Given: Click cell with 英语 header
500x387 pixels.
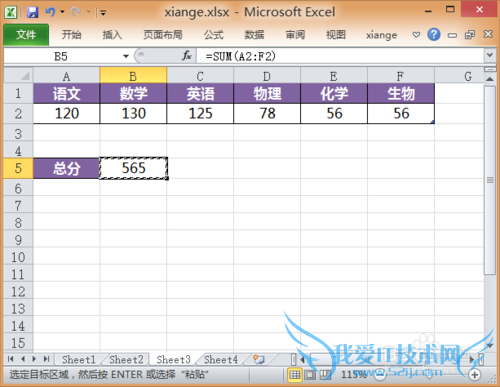Looking at the screenshot, I should [200, 93].
